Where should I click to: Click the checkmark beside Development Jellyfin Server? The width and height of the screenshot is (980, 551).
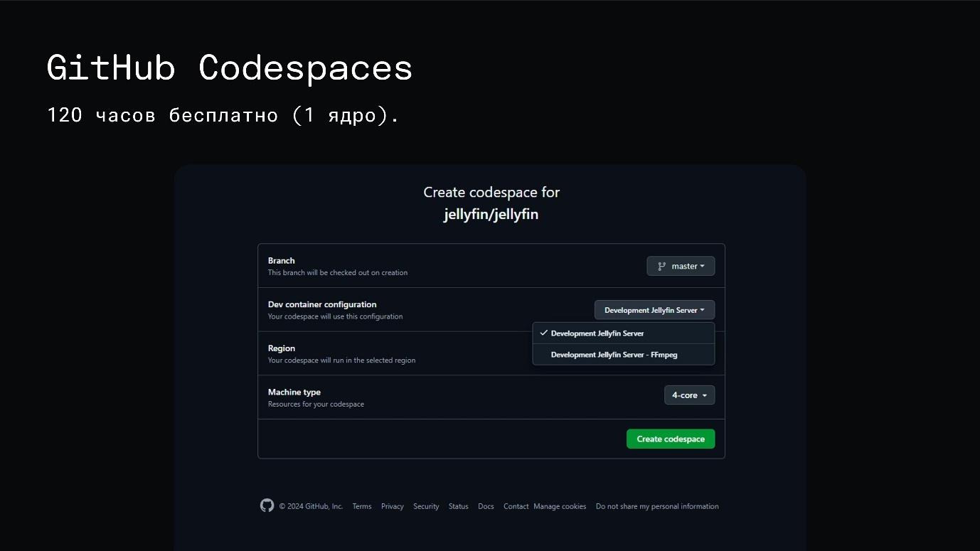click(544, 333)
